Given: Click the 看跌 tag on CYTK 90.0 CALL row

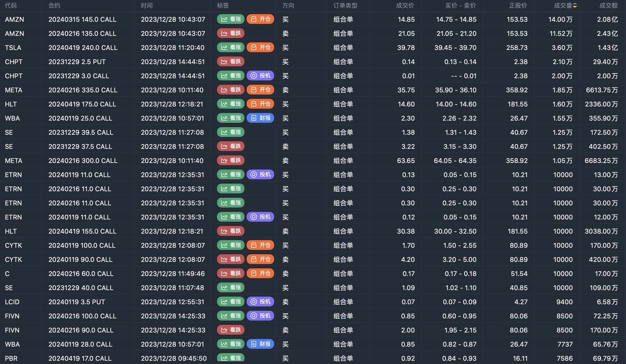Looking at the screenshot, I should (x=231, y=259).
